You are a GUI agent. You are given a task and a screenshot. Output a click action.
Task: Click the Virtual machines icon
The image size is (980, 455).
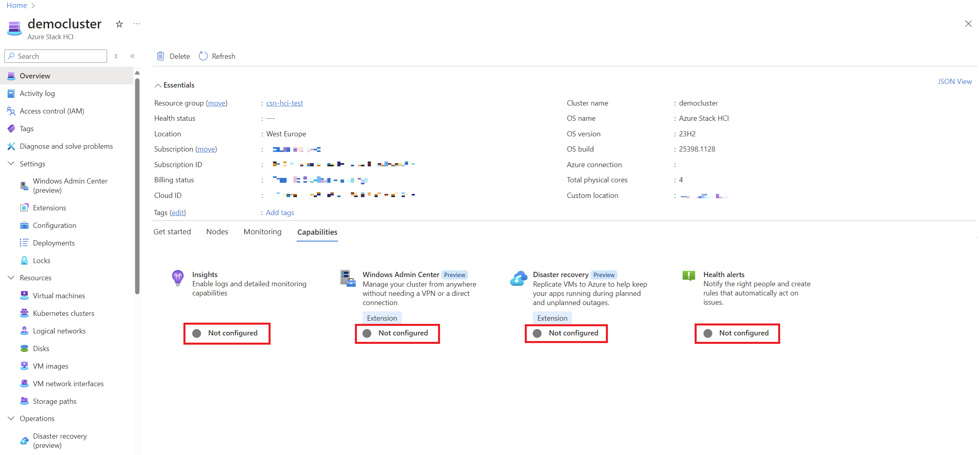point(24,295)
